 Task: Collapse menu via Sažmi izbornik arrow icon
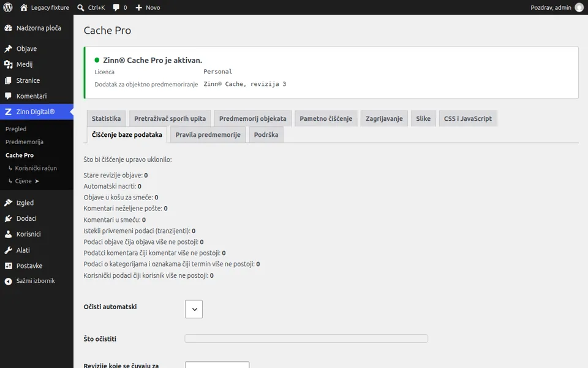[x=8, y=281]
